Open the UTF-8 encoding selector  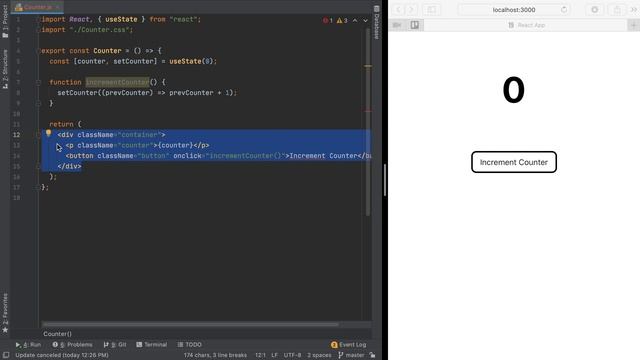(x=292, y=355)
